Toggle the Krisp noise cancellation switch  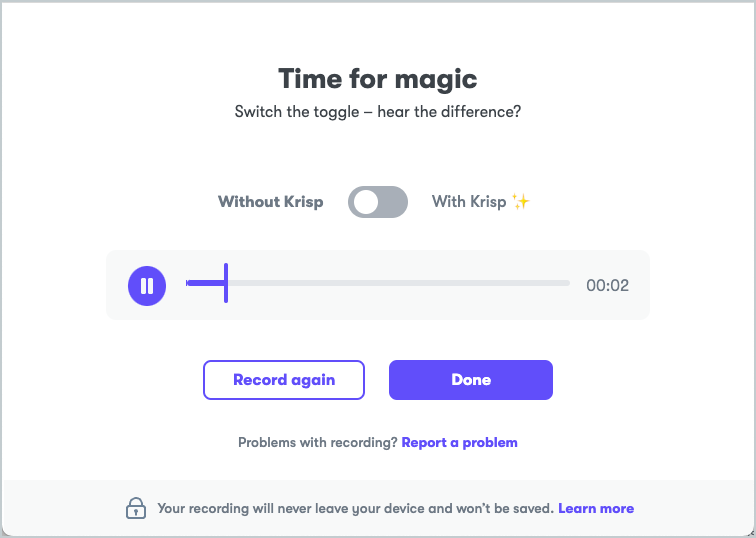coord(378,202)
